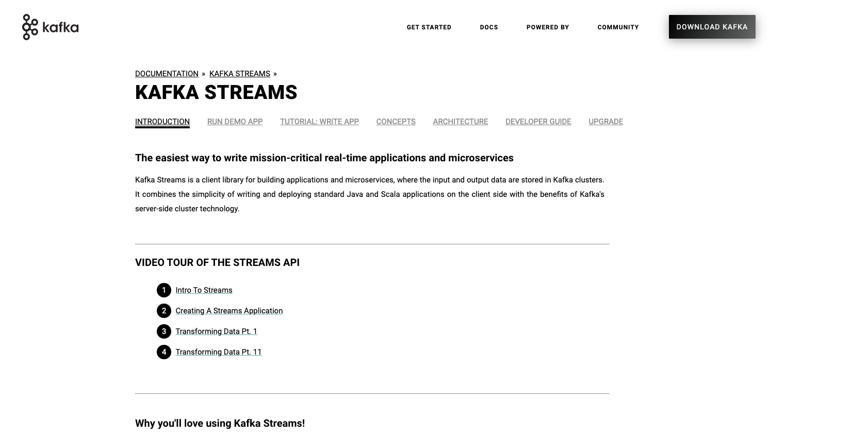Switch to the Developer Guide tab

pyautogui.click(x=538, y=122)
